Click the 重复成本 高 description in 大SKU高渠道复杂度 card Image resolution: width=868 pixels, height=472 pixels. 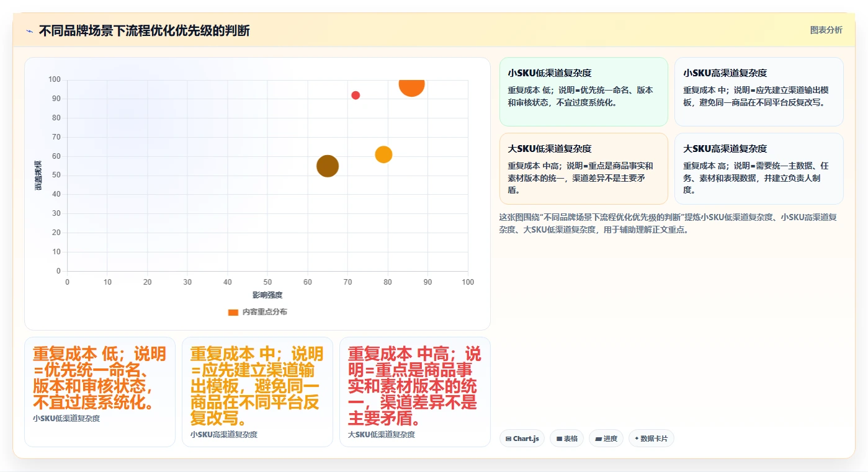coord(756,178)
